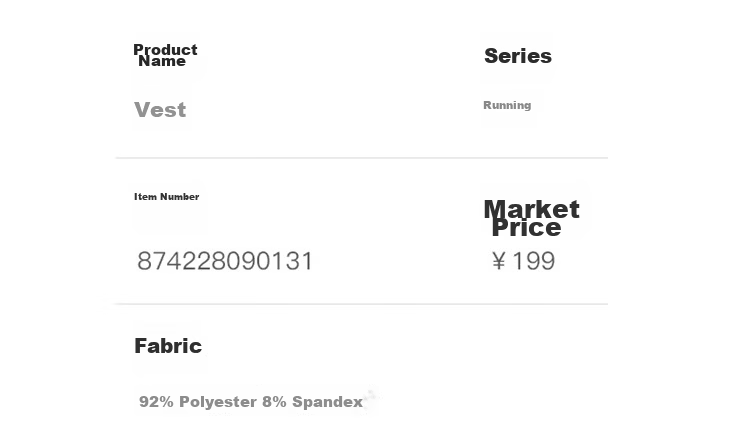Select the fabric composition text line
The height and width of the screenshot is (426, 750).
[x=251, y=402]
